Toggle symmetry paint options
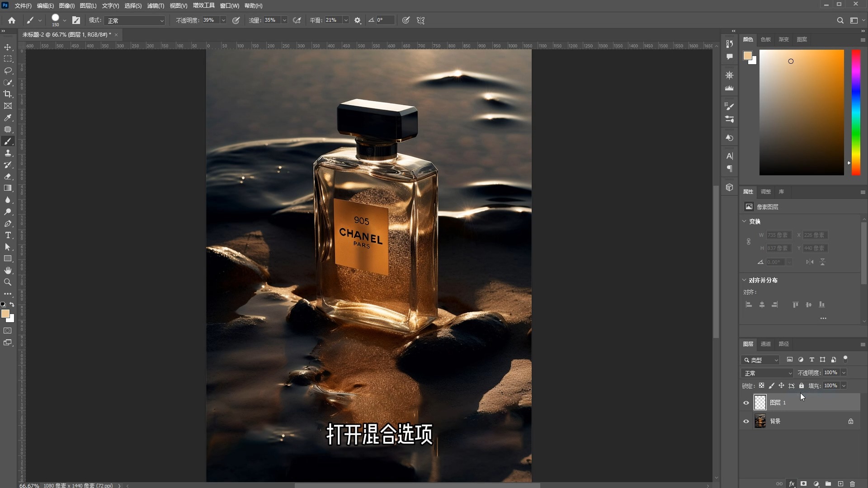Viewport: 868px width, 488px height. pos(421,20)
